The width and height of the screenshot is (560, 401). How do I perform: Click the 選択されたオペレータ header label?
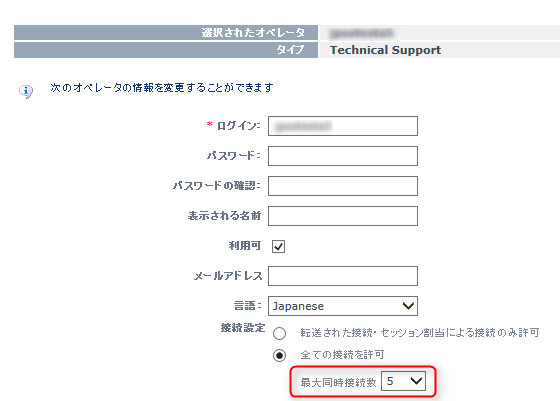(253, 32)
